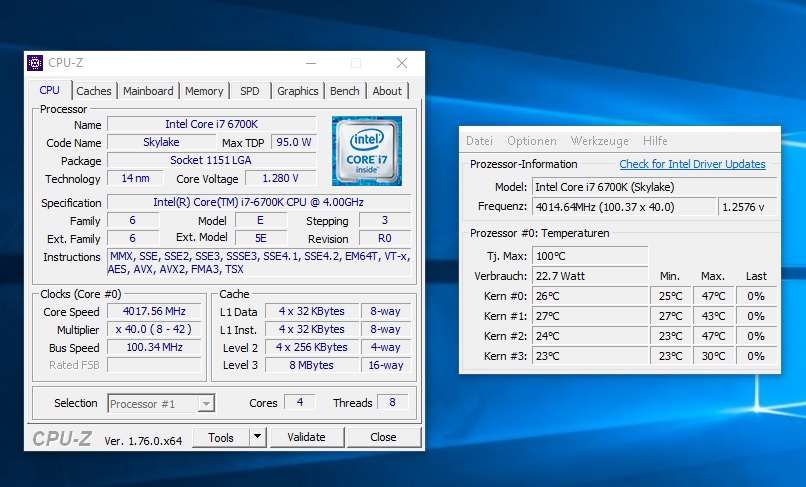Click the Revision value R0

coord(384,238)
